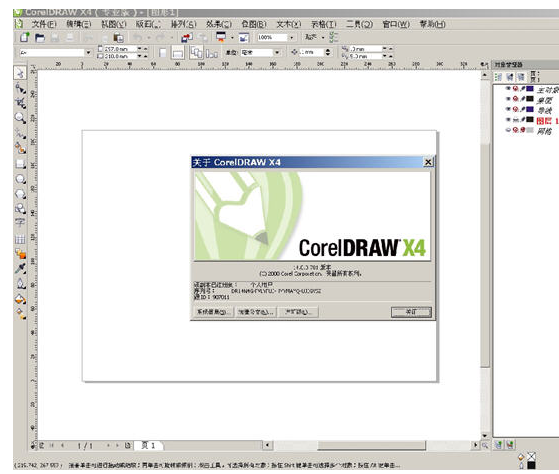Screen dimensions: 559x474
Task: Click the Import icon in toolbar
Action: (186, 37)
